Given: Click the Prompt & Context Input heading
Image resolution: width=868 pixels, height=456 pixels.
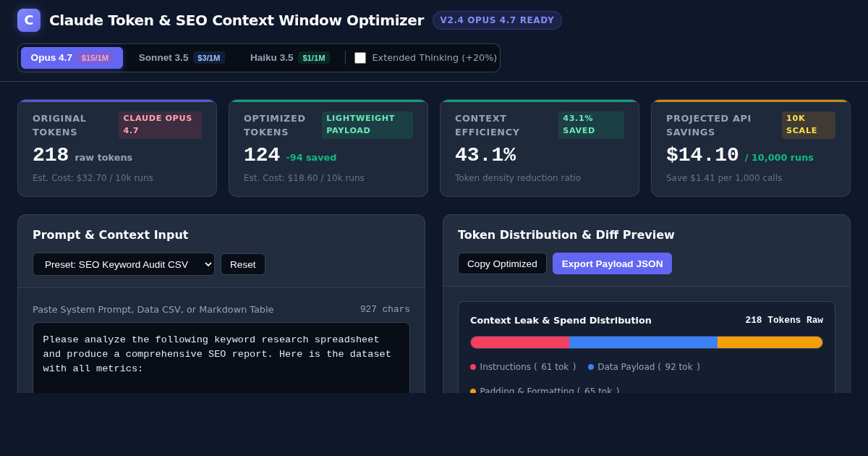Looking at the screenshot, I should tap(110, 235).
